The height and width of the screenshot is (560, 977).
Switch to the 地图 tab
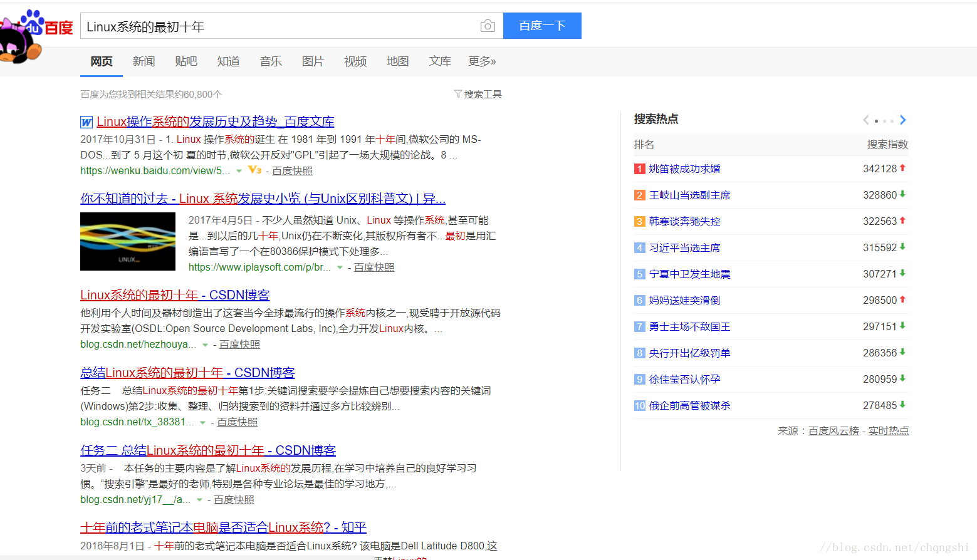tap(397, 61)
